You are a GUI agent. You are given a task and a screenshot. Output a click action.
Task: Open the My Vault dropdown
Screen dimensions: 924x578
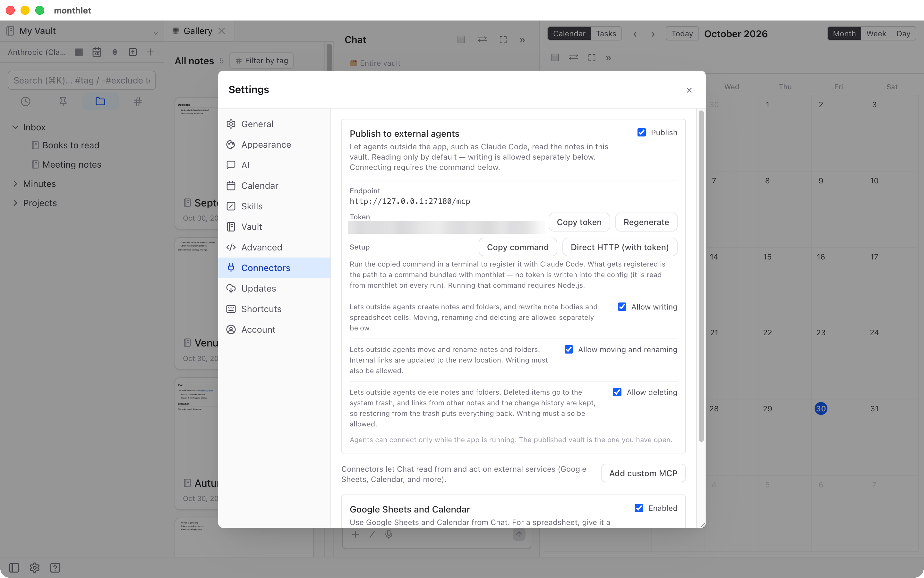(x=82, y=31)
